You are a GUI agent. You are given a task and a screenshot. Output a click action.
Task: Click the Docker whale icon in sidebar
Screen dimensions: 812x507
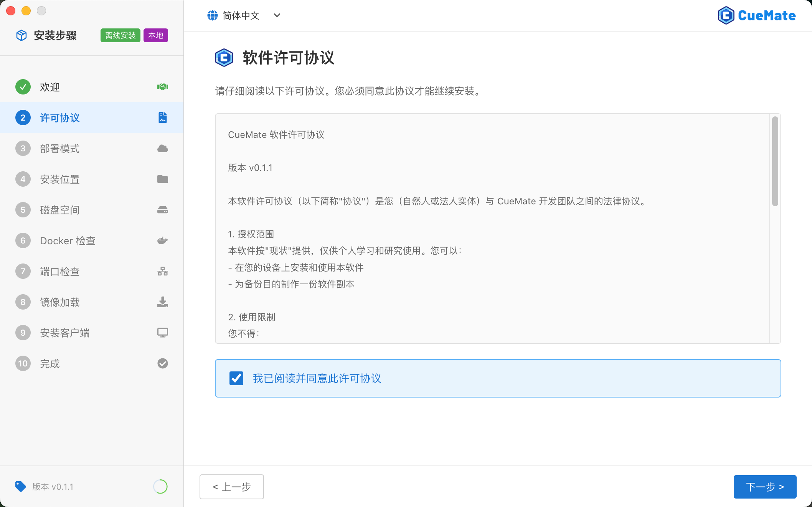[x=162, y=240]
